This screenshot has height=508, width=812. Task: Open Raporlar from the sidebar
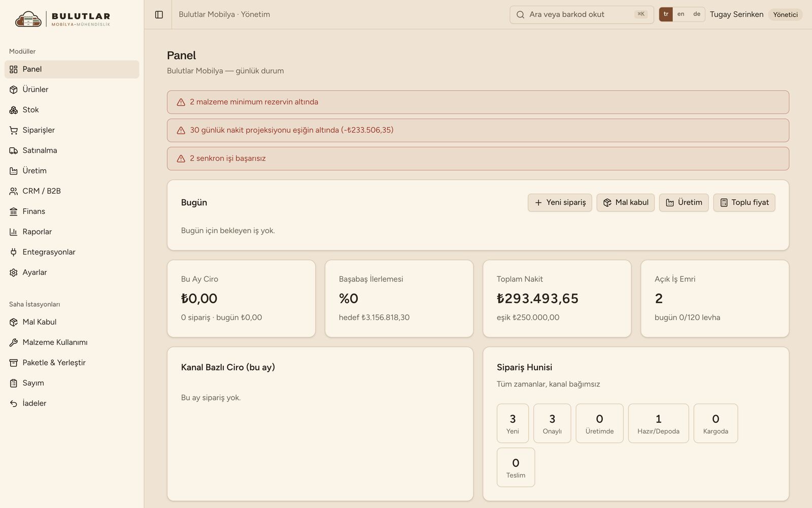tap(72, 232)
